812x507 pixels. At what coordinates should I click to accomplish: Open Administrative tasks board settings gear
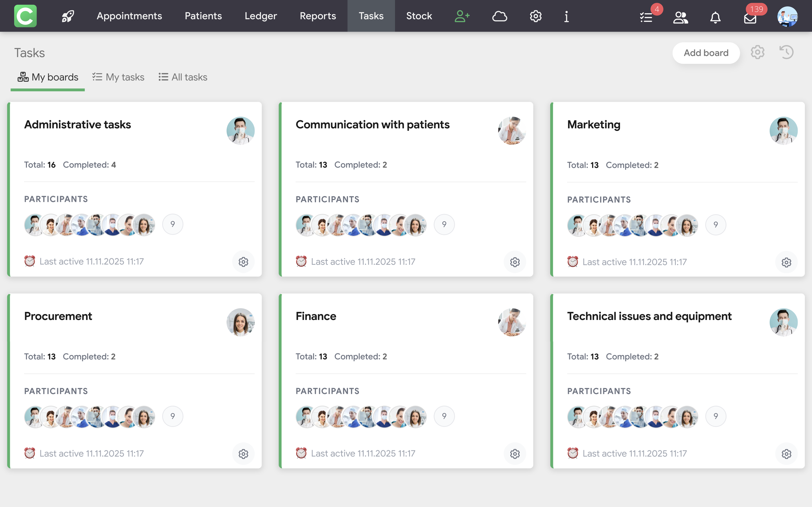click(x=243, y=262)
